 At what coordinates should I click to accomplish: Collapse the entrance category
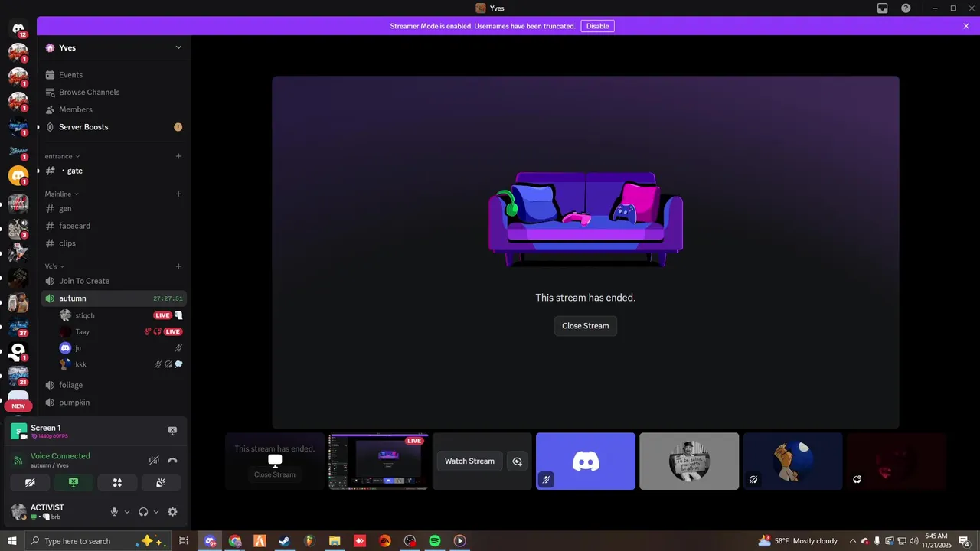[x=62, y=156]
